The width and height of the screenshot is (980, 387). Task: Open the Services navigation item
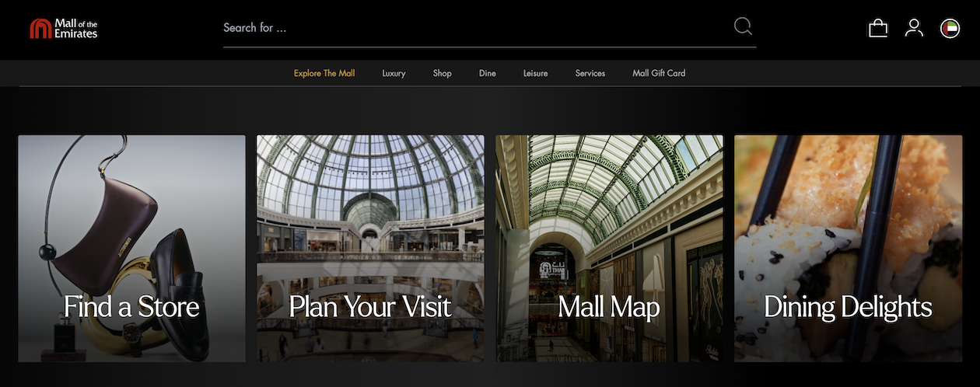pos(590,73)
